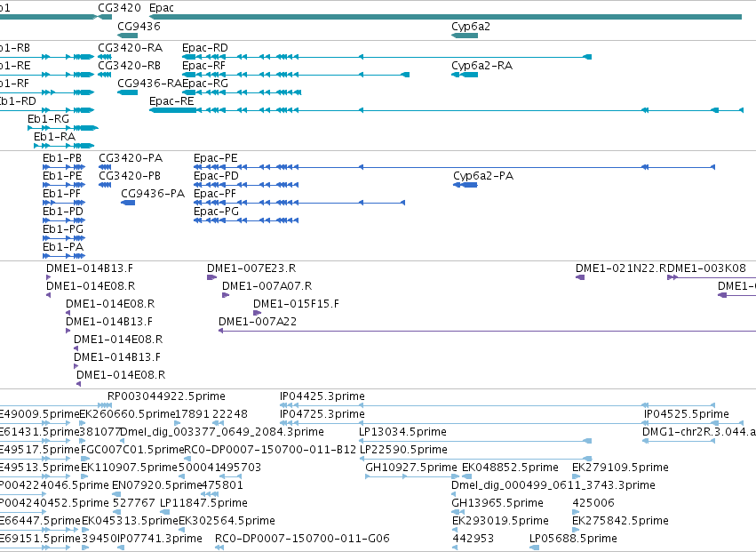Select the IP04425.3prime EST label
The height and width of the screenshot is (552, 756).
click(x=322, y=396)
